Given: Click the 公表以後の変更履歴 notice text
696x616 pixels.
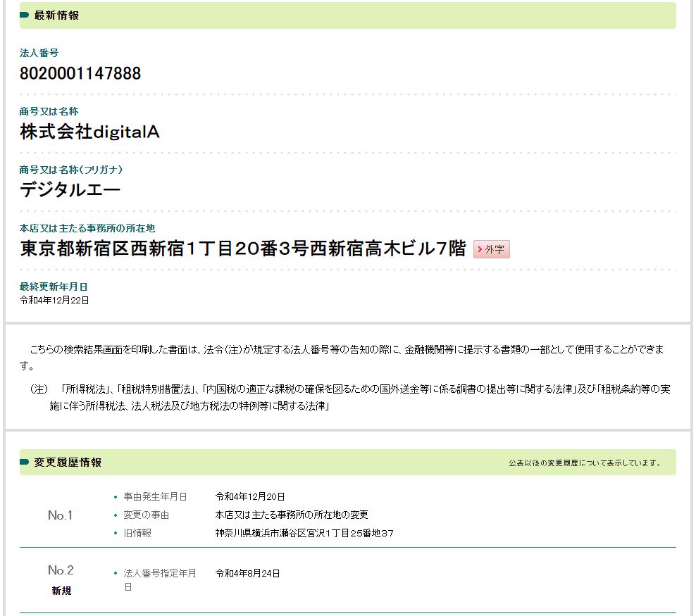Looking at the screenshot, I should (585, 463).
